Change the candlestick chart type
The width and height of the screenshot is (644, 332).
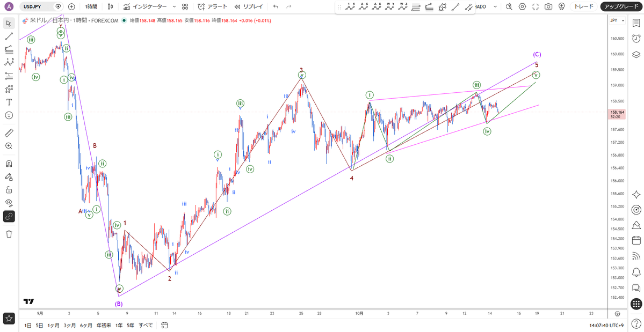(x=109, y=6)
